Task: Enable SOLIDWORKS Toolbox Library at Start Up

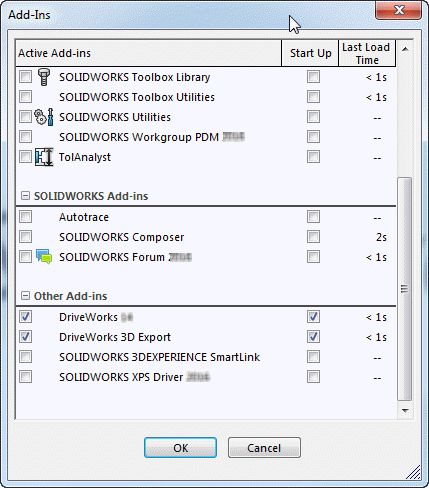Action: click(x=313, y=77)
